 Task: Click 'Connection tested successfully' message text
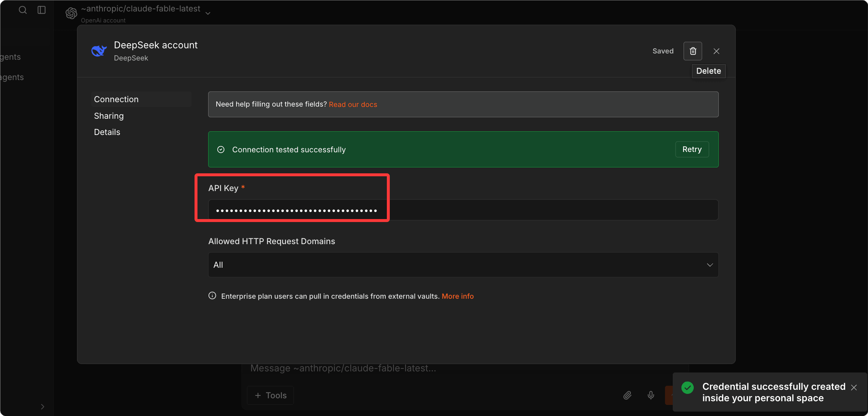point(289,149)
